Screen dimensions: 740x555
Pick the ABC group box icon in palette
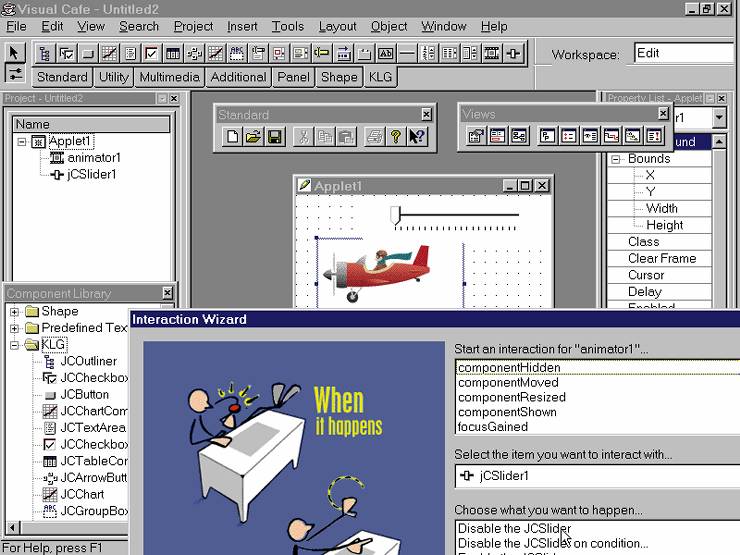point(236,53)
